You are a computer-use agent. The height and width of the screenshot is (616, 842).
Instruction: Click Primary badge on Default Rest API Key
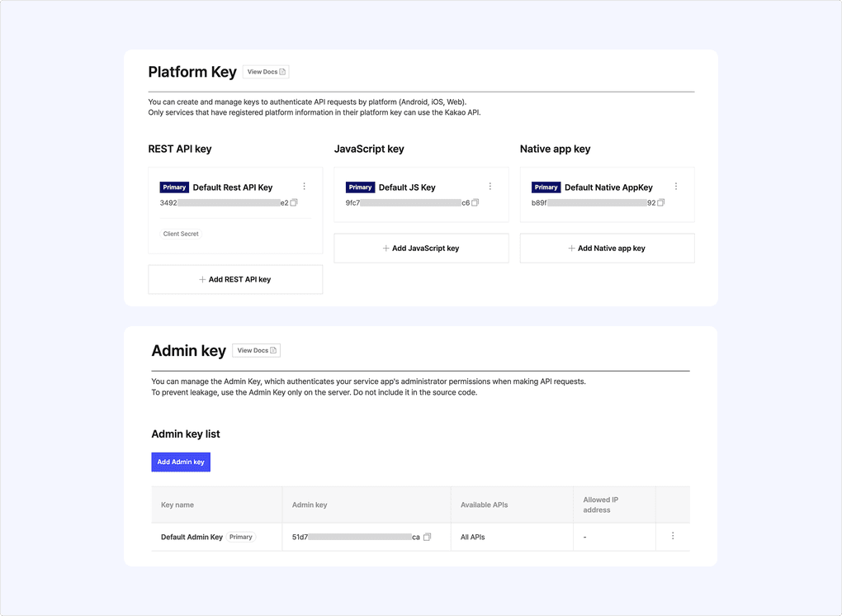(174, 187)
